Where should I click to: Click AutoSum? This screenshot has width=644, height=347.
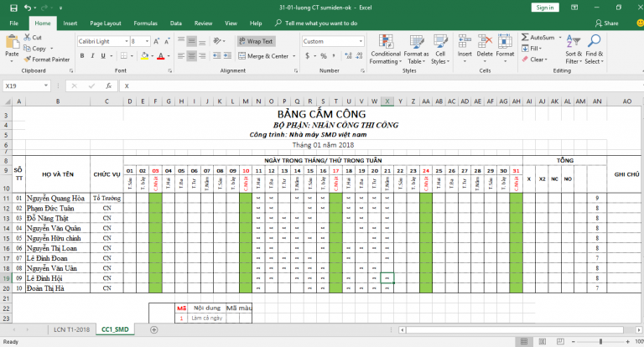click(538, 38)
